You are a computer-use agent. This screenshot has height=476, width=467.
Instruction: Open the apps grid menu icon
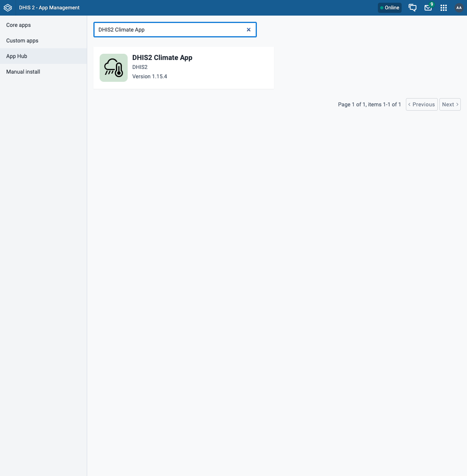pos(444,8)
